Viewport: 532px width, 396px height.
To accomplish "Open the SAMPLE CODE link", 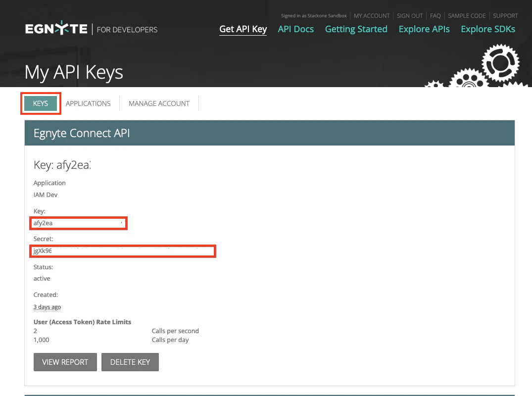I will pos(467,16).
